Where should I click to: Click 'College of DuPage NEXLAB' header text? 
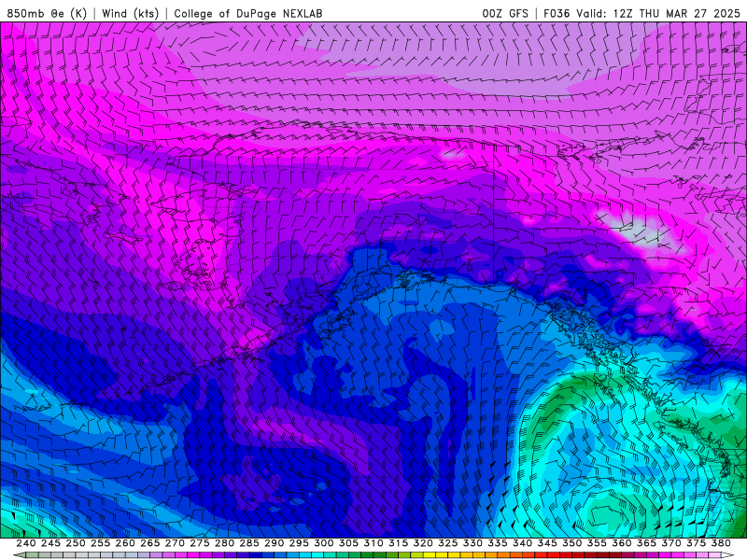pyautogui.click(x=248, y=13)
